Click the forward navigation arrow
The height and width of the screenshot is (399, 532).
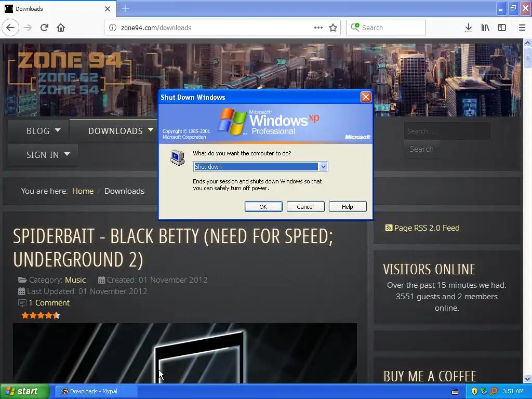pyautogui.click(x=28, y=28)
